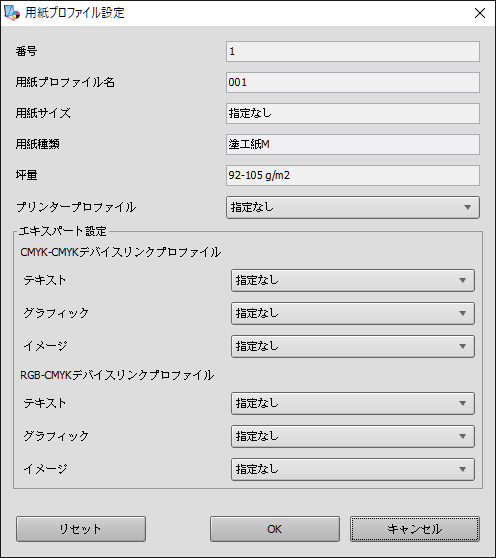Expand the CMYK-CMYK グラフィック dropdown
Screen dimensions: 496x558
coord(353,313)
